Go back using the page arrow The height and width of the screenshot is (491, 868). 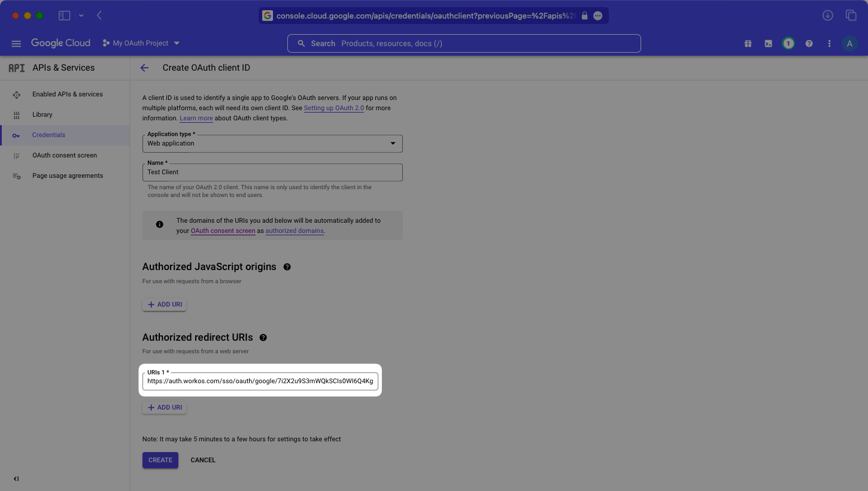[x=144, y=68]
